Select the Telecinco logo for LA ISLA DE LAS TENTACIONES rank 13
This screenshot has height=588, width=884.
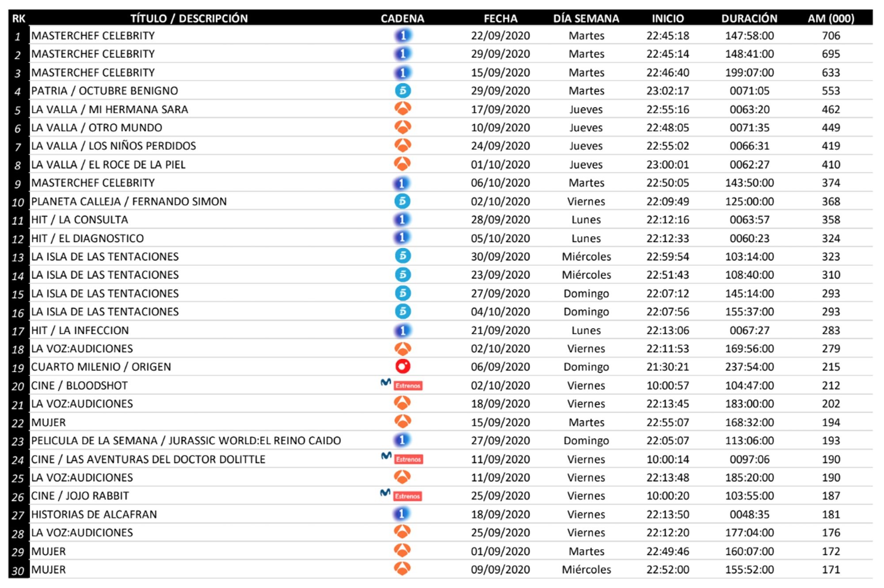404,256
